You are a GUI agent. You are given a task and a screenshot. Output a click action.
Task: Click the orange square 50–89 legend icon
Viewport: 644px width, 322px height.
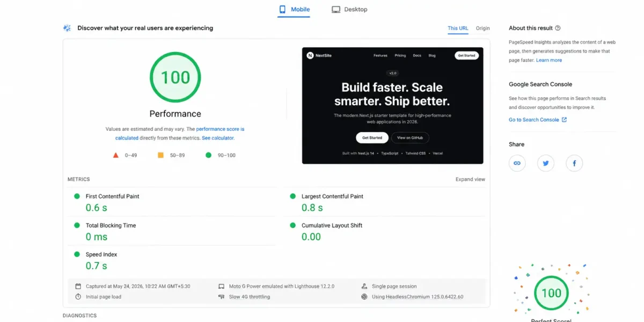pyautogui.click(x=160, y=155)
